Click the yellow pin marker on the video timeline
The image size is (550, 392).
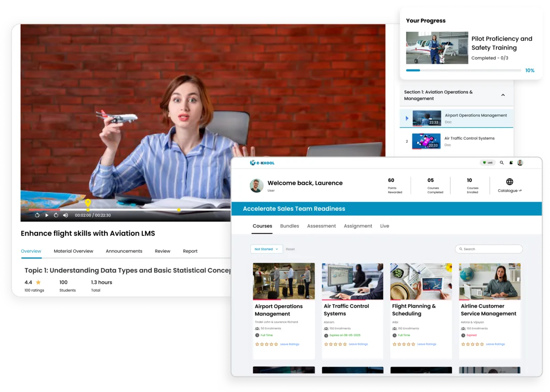pos(88,203)
